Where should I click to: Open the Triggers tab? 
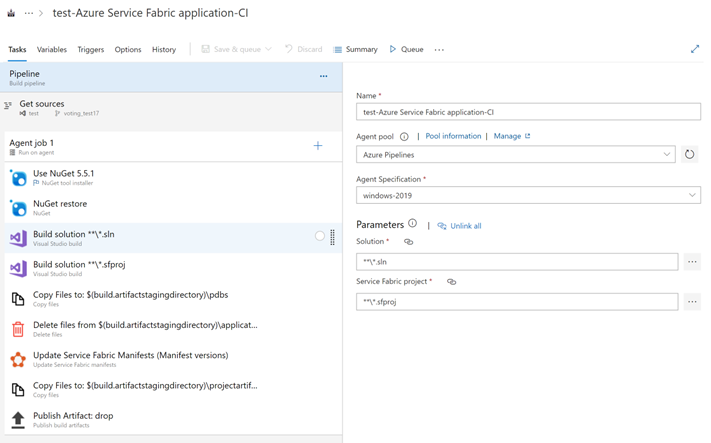click(91, 49)
